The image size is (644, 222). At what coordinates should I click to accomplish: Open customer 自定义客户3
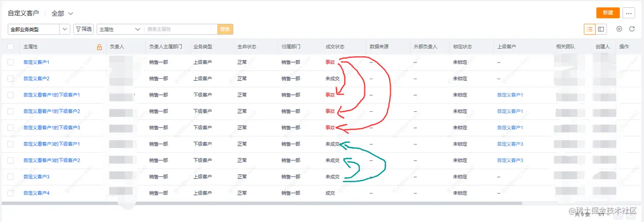click(36, 177)
